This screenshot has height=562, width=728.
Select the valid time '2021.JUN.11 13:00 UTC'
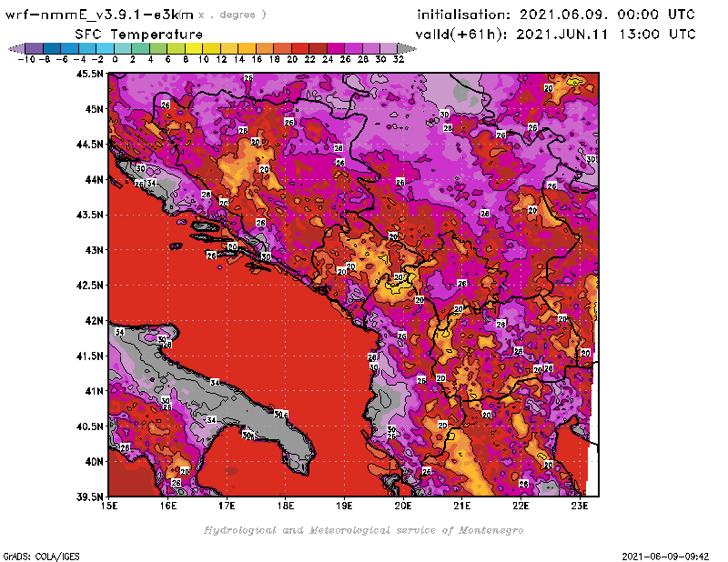pos(606,34)
